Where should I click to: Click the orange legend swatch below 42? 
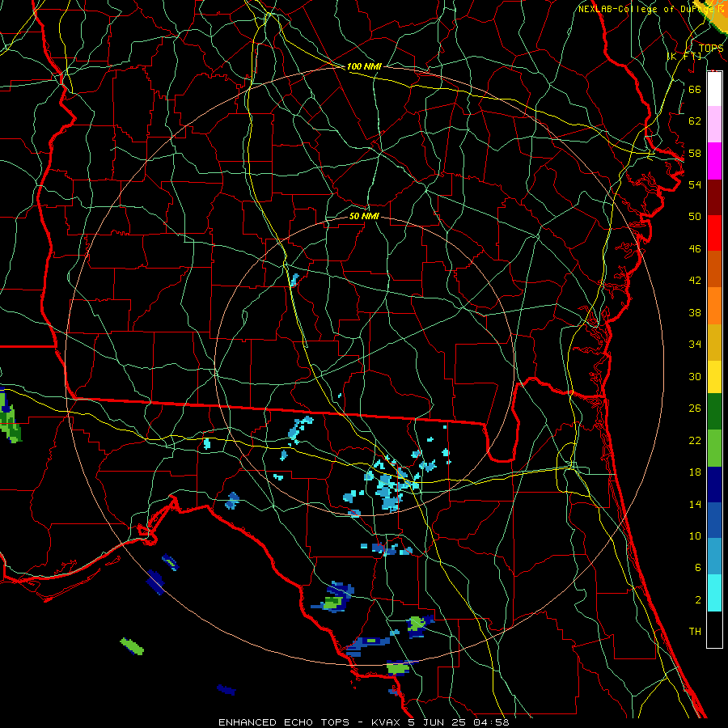pos(714,306)
